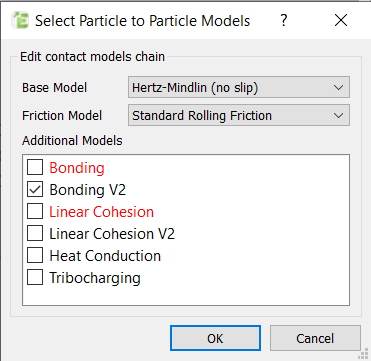
Task: Click the Friction Model chevron arrow
Action: 338,116
